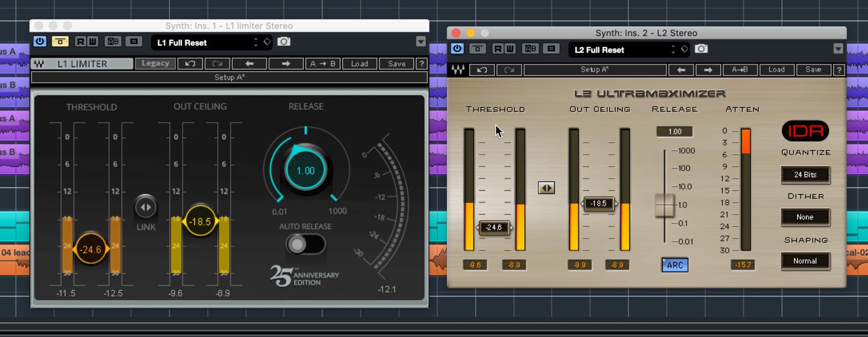This screenshot has width=868, height=337.
Task: Click the camera snapshot icon in L2 window
Action: (701, 49)
